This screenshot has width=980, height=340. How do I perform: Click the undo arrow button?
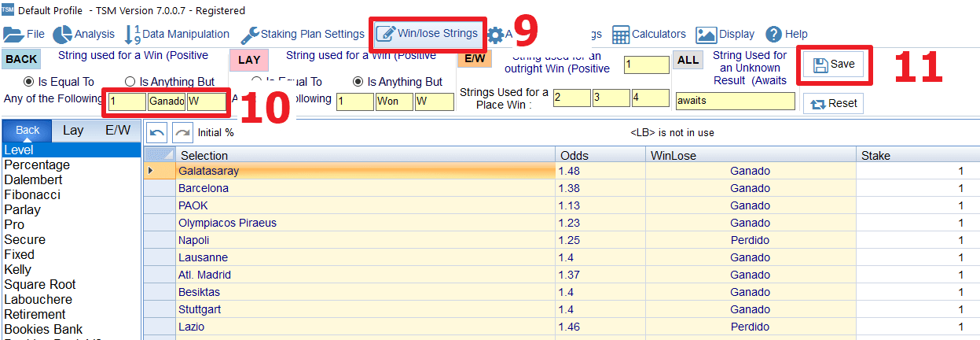coord(157,132)
